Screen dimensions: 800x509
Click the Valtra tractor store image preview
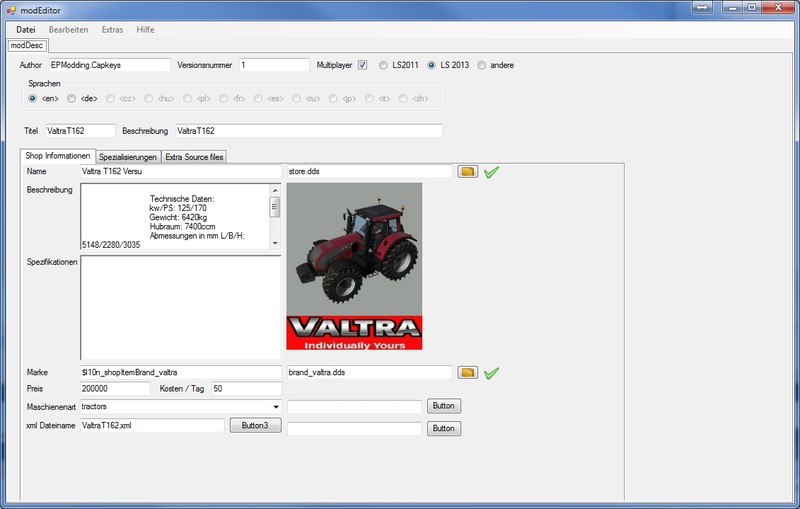coord(354,266)
